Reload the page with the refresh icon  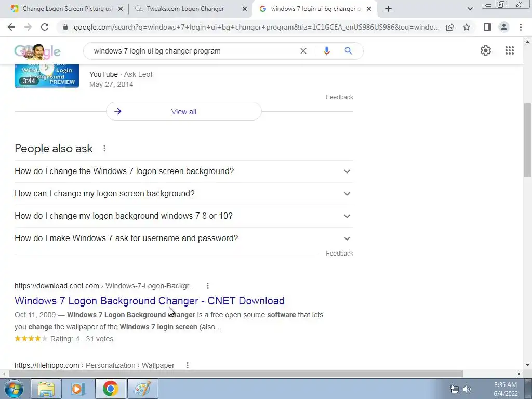(45, 27)
